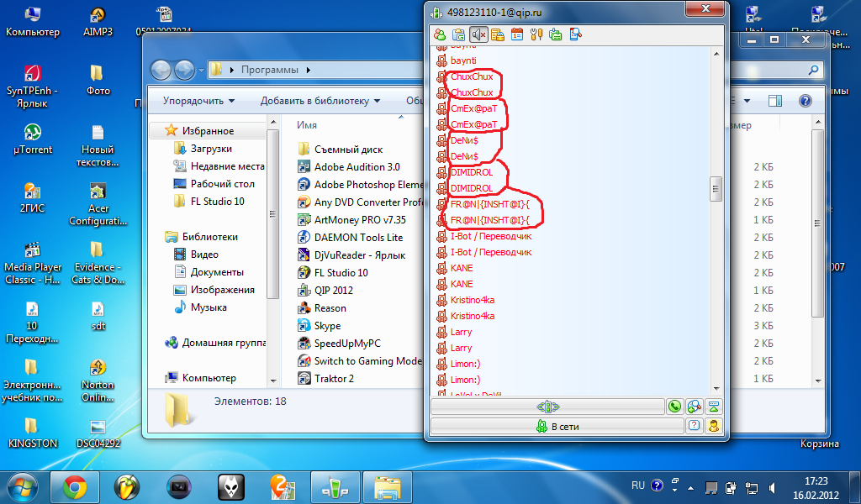
Task: Click the QIP contact list scrollbar thumb
Action: pos(716,189)
